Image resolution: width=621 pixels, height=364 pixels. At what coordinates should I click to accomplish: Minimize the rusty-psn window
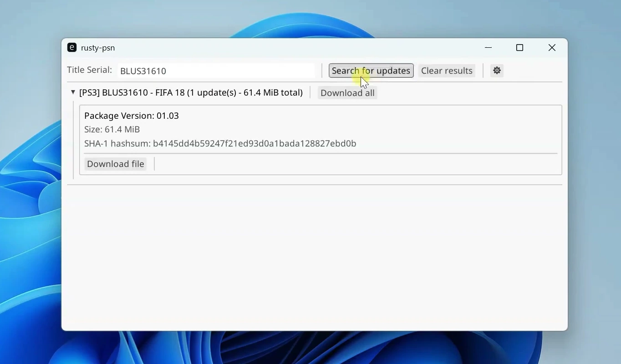[x=489, y=48]
